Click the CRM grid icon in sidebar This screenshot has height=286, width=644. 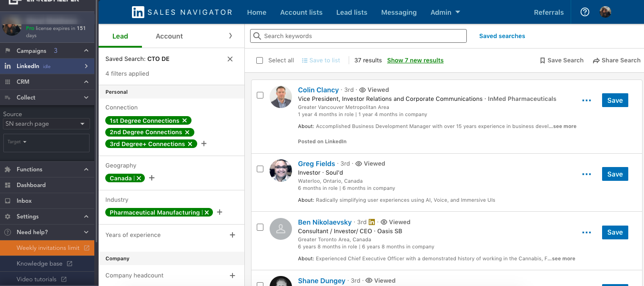[8, 82]
